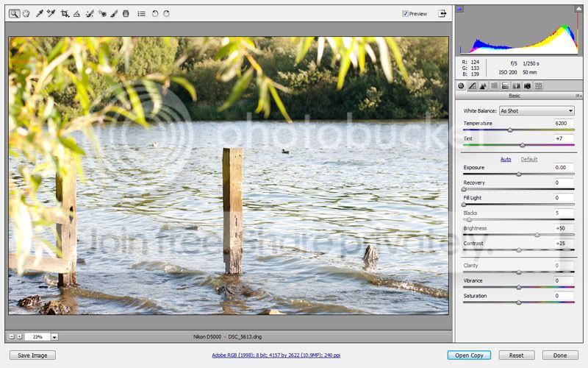The width and height of the screenshot is (588, 368).
Task: Open Camera Raw preferences dialog icon
Action: (141, 13)
